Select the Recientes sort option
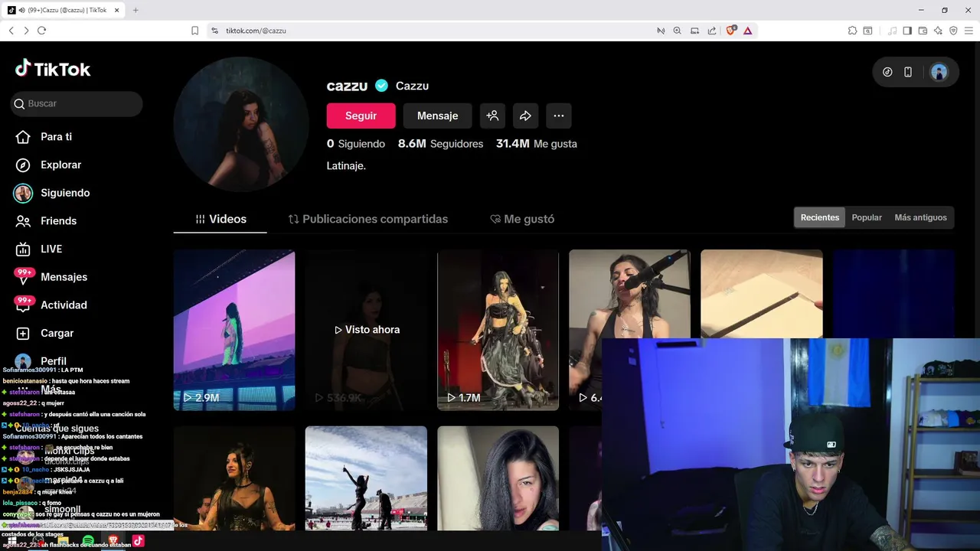Screen dimensions: 980x551 click(x=820, y=217)
